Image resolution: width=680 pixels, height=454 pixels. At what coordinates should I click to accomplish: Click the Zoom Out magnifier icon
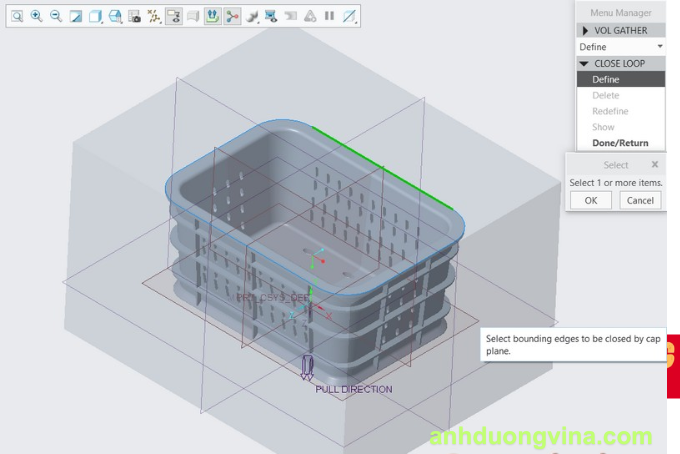[55, 16]
